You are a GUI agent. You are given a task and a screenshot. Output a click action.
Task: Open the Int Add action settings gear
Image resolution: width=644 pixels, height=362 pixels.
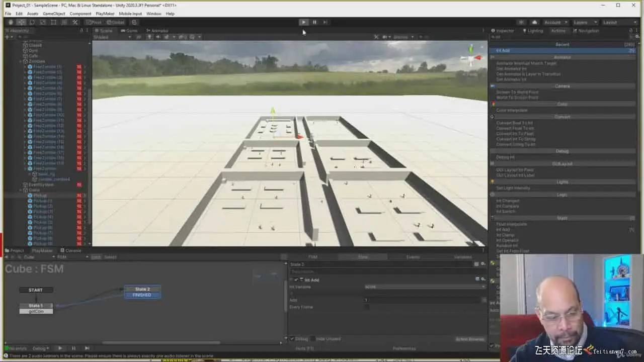[483, 279]
